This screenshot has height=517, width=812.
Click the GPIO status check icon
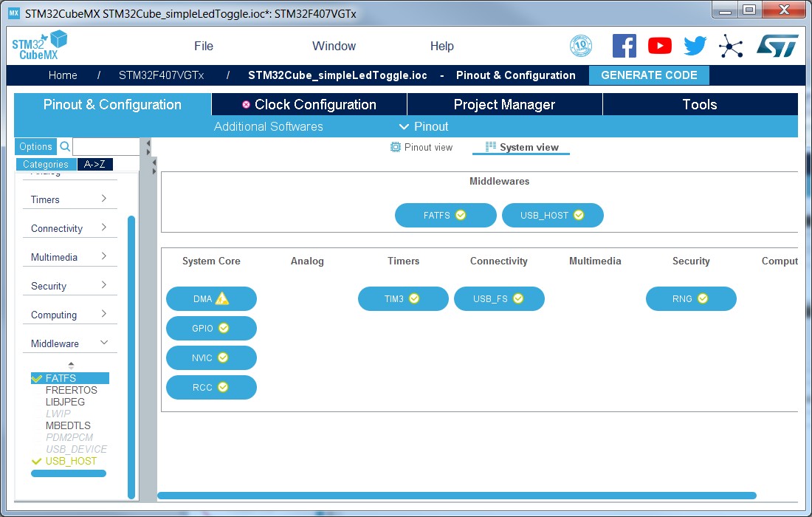(224, 328)
